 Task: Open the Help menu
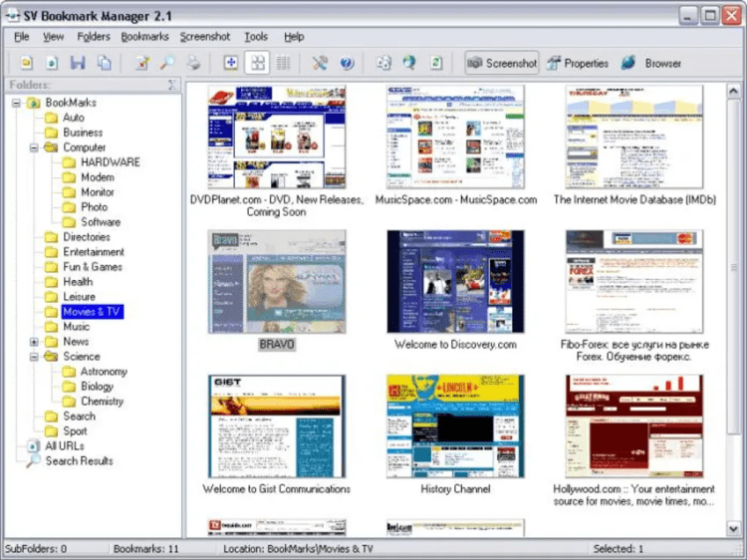coord(294,37)
